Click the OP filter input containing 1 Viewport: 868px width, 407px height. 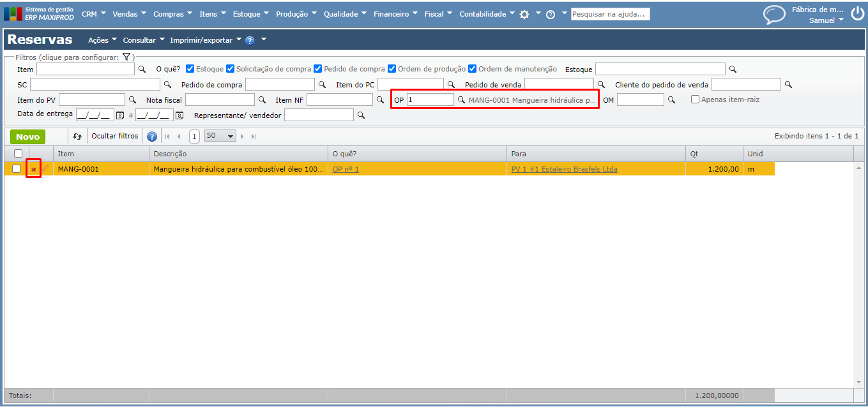click(x=430, y=100)
